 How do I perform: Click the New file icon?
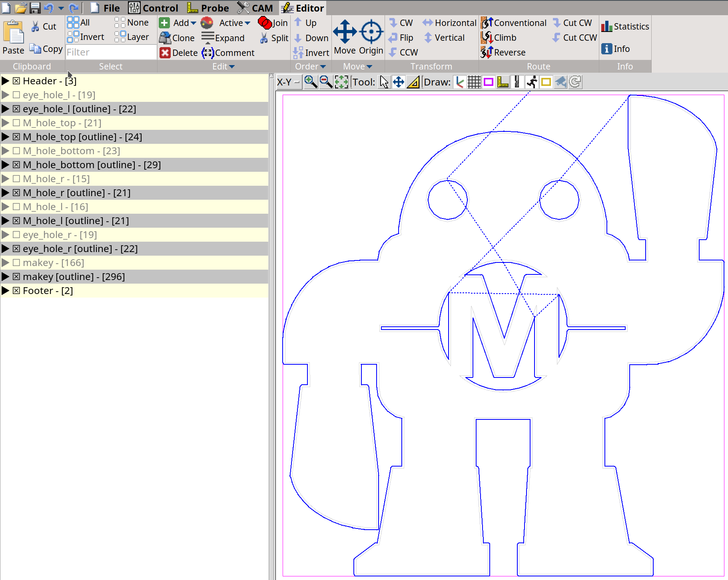pyautogui.click(x=6, y=8)
